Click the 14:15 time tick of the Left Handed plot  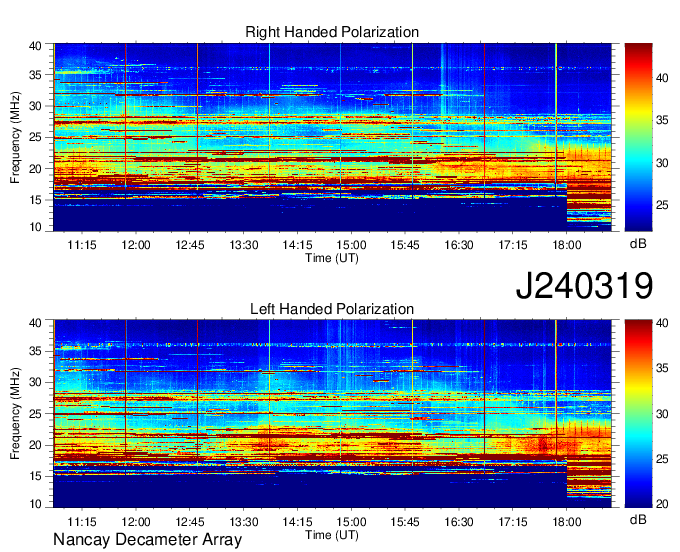298,522
